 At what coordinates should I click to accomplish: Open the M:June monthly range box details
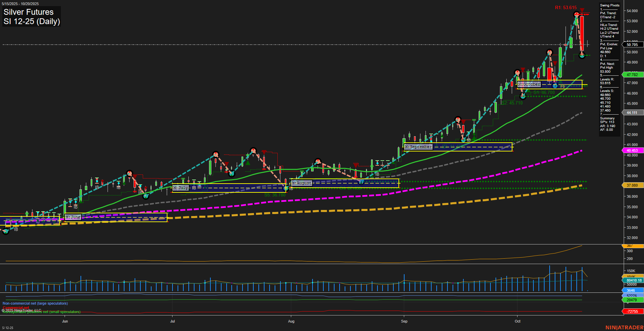tap(73, 217)
